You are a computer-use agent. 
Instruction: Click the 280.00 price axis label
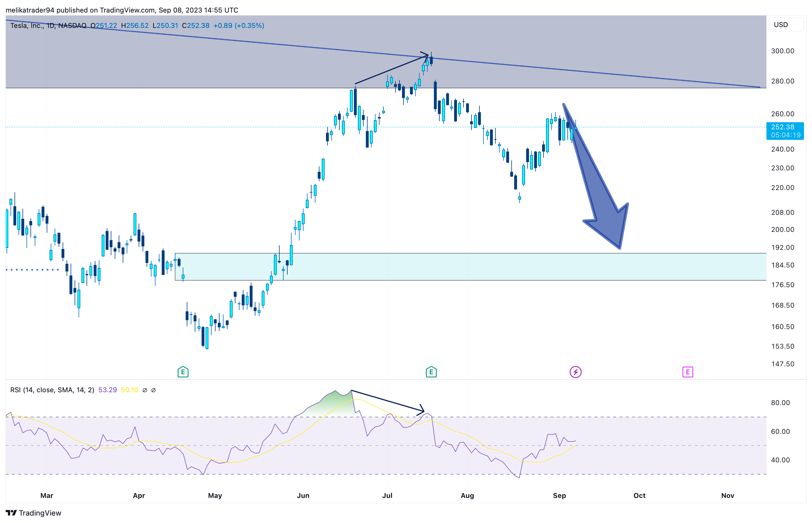[x=782, y=81]
